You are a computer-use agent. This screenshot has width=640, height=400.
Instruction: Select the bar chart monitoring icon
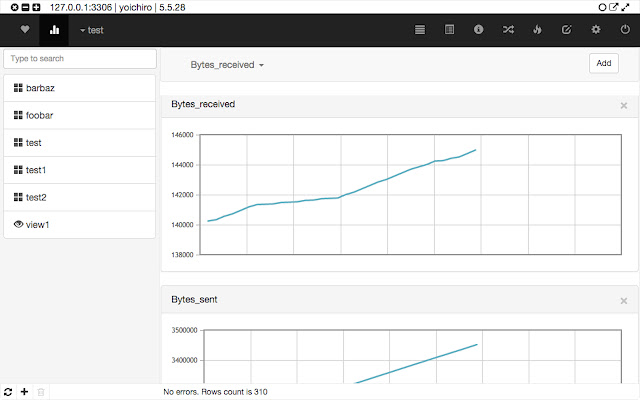click(54, 30)
